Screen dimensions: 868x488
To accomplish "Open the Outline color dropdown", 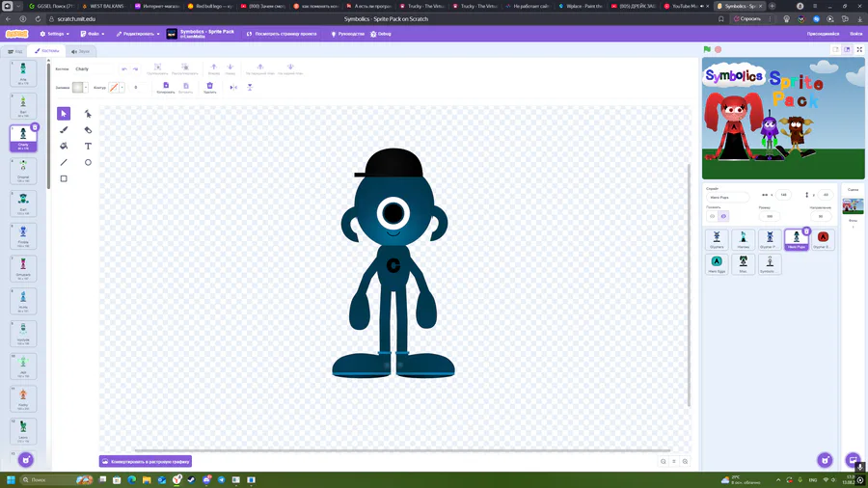I will [x=122, y=88].
